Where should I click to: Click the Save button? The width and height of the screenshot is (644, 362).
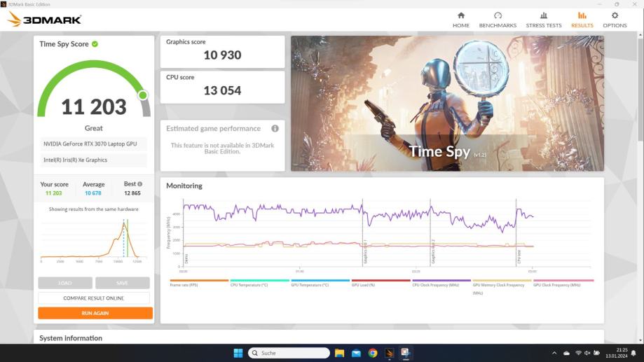[x=123, y=283]
